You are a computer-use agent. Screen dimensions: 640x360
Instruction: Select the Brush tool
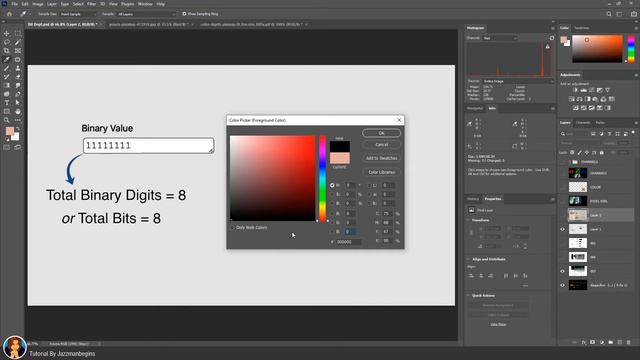tap(7, 68)
